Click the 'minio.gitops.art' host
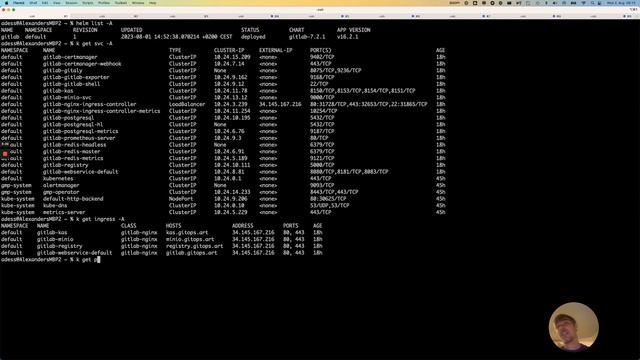 point(190,239)
